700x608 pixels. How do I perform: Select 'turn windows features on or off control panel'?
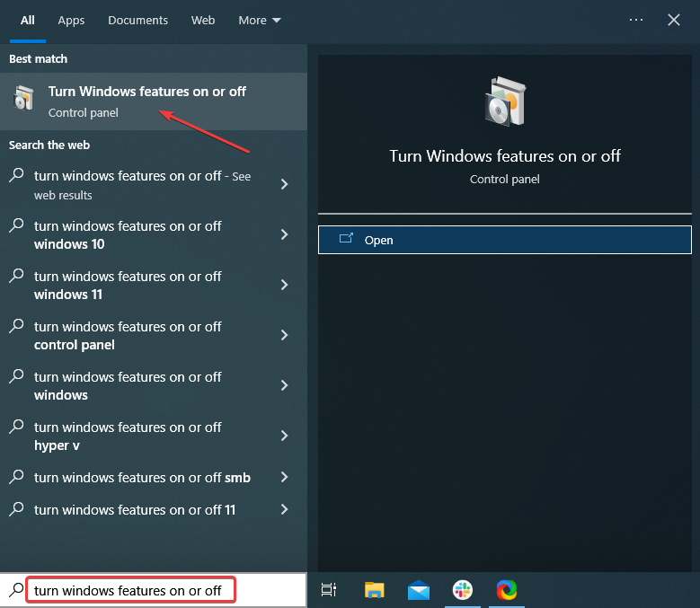point(154,336)
